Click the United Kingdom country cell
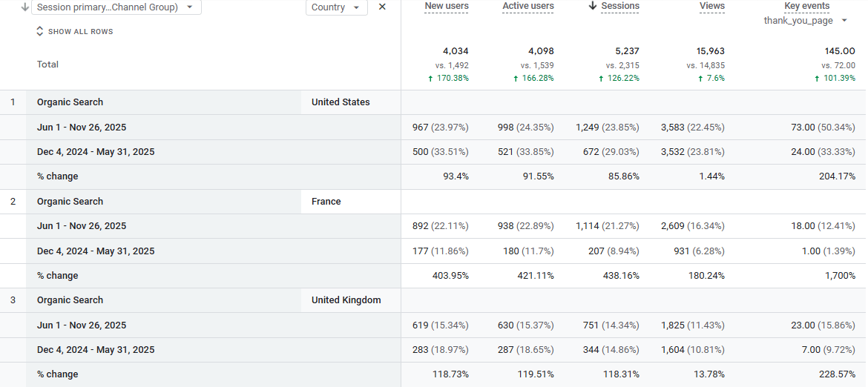Image resolution: width=868 pixels, height=387 pixels. point(346,300)
